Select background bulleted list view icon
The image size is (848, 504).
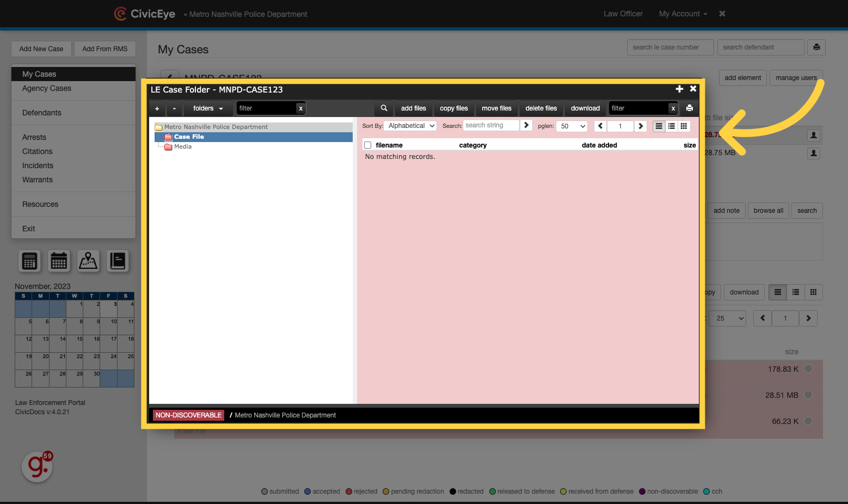tap(796, 292)
